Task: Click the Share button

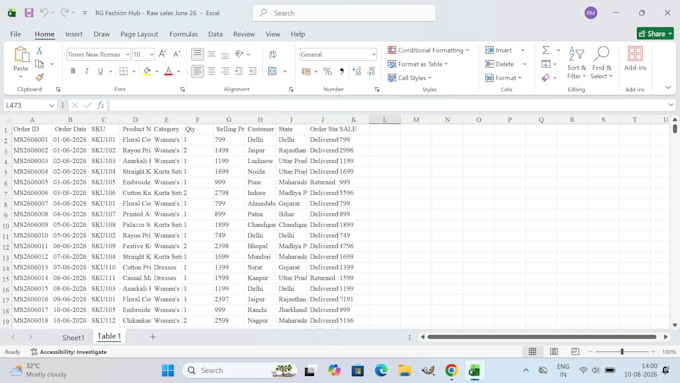Action: click(655, 33)
